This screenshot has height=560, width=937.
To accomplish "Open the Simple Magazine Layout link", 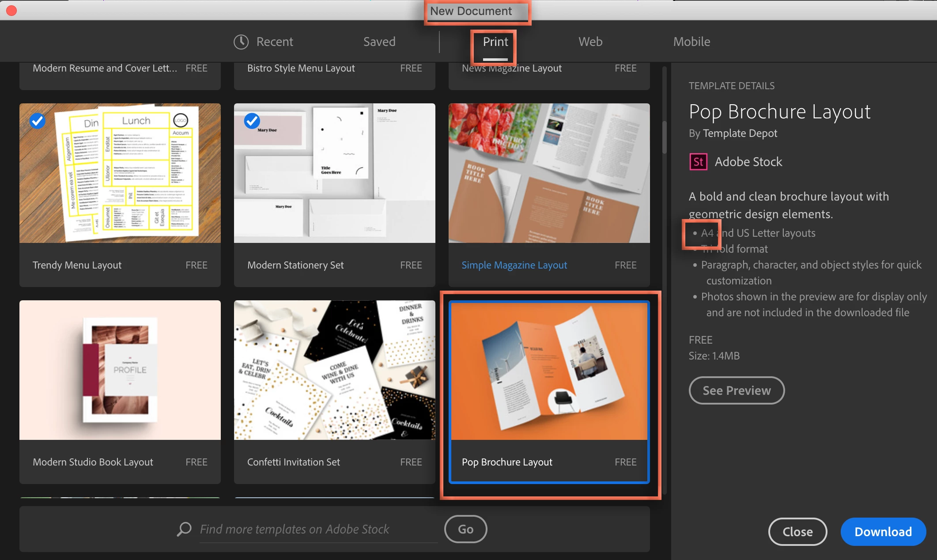I will click(514, 265).
